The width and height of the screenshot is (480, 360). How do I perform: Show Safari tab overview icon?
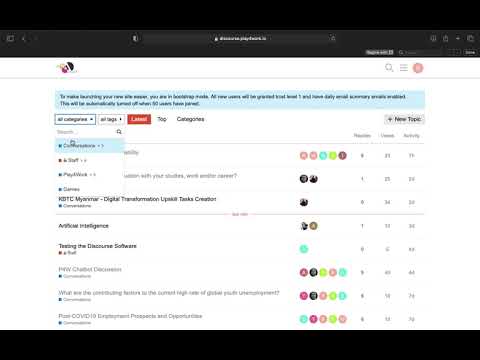(x=470, y=38)
